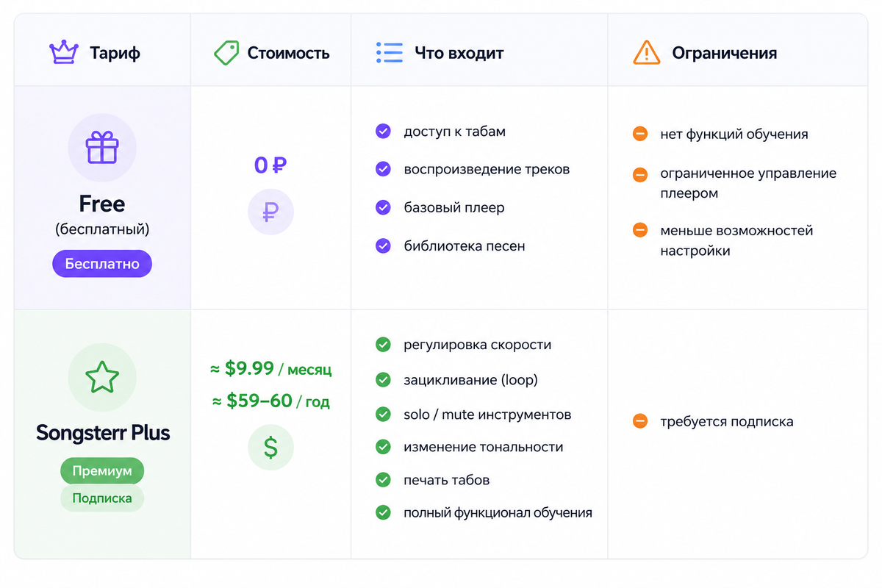Click the blue list icon beside Что входит

[390, 52]
